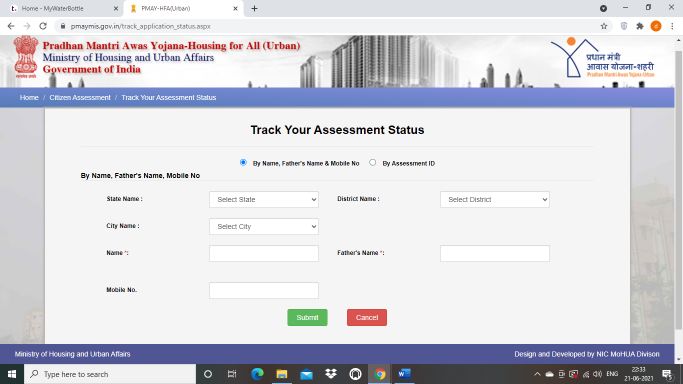
Task: Launch Dropbox from the taskbar
Action: pos(331,374)
